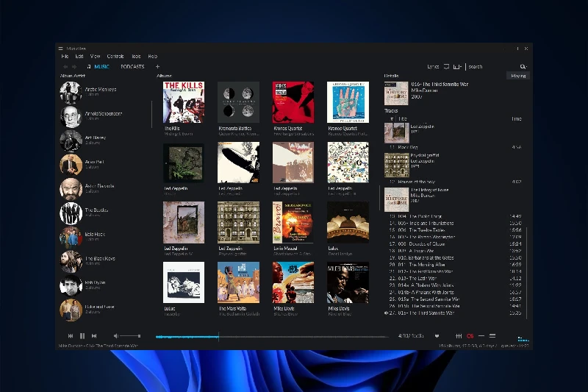
Task: Skip to the next track
Action: [x=93, y=336]
